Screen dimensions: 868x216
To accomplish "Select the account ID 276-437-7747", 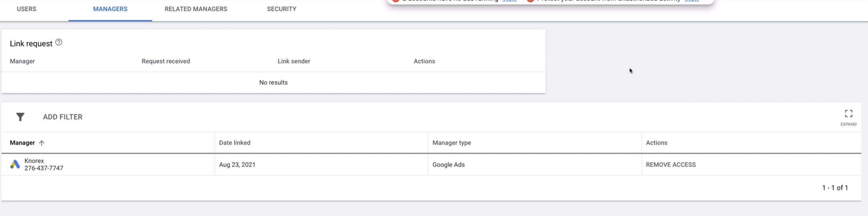I will click(44, 168).
